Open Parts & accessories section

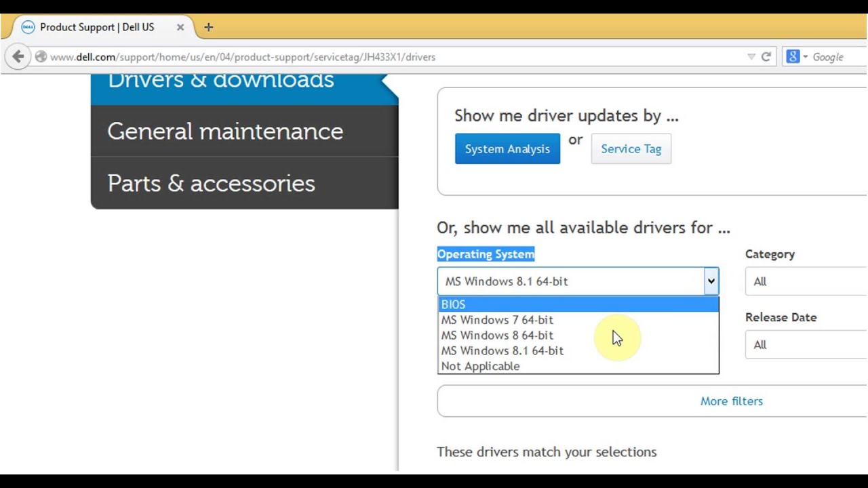click(244, 183)
